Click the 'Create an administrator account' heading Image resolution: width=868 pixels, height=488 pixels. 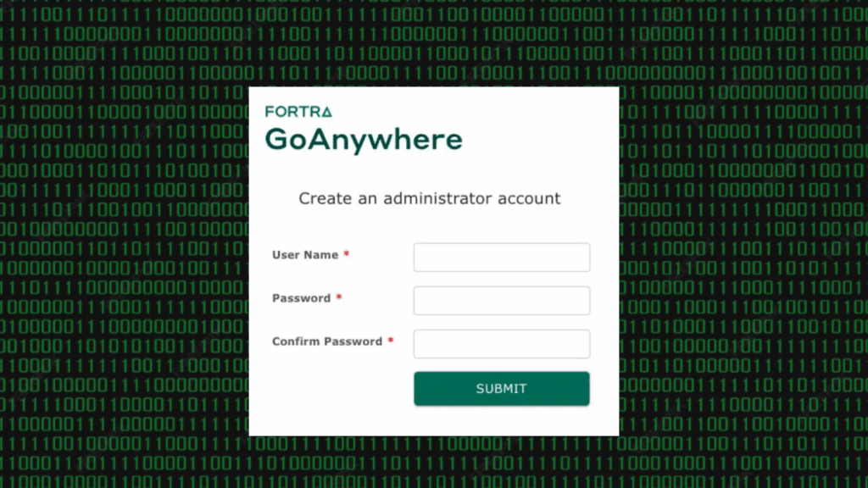pos(430,198)
